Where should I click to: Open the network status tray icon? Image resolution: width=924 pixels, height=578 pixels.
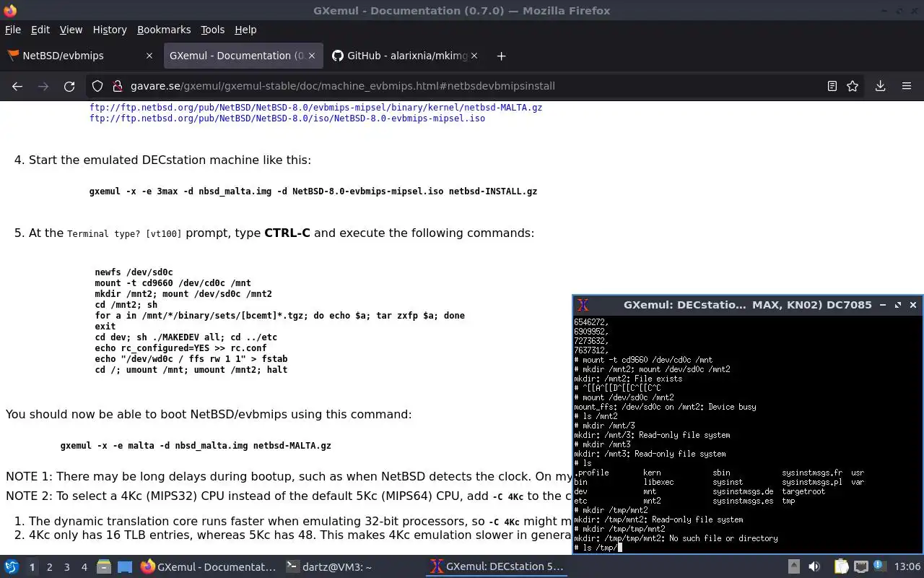click(860, 566)
